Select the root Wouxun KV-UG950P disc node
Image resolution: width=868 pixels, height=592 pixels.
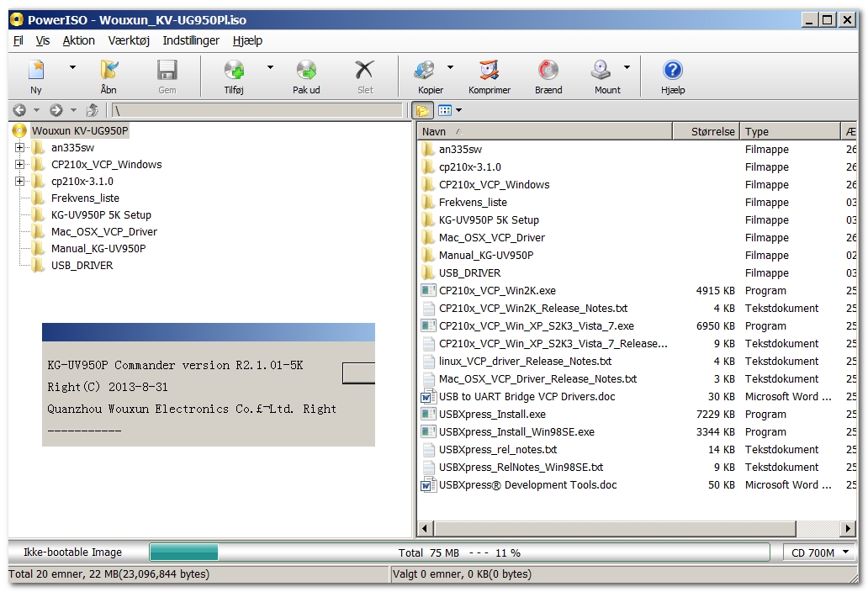pos(80,130)
